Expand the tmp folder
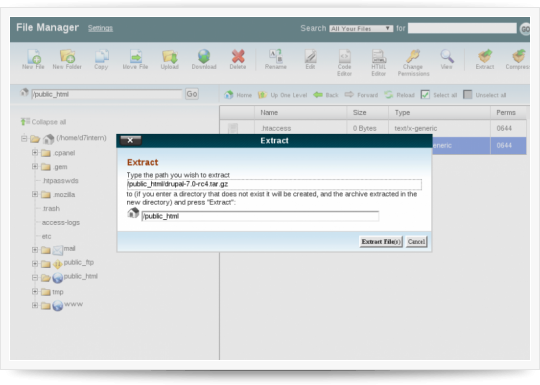The height and width of the screenshot is (385, 540). [35, 291]
